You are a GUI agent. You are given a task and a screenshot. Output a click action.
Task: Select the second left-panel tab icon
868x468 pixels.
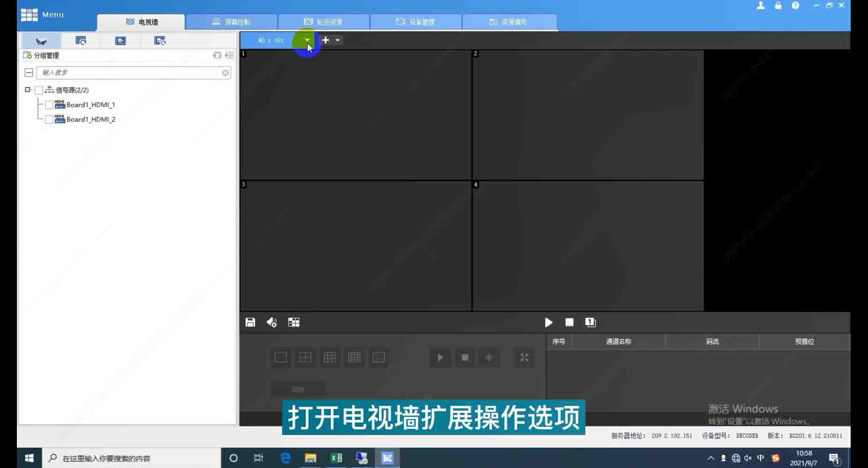[81, 41]
